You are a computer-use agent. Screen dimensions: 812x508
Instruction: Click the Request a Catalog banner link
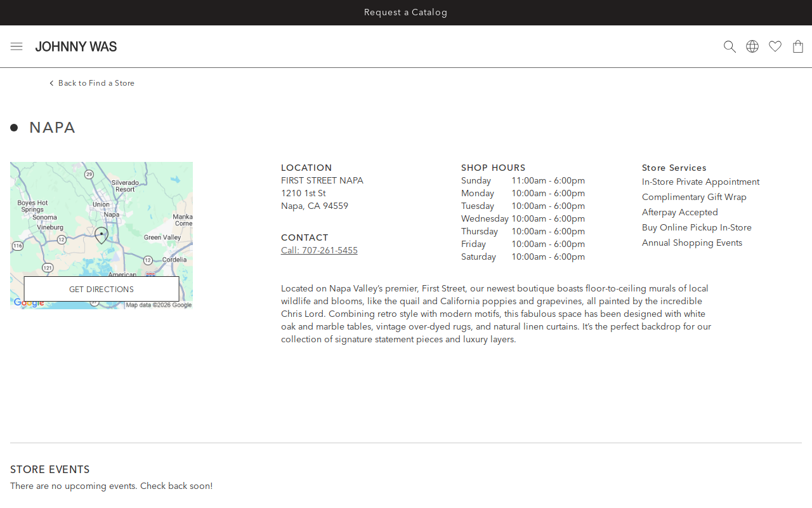[406, 13]
